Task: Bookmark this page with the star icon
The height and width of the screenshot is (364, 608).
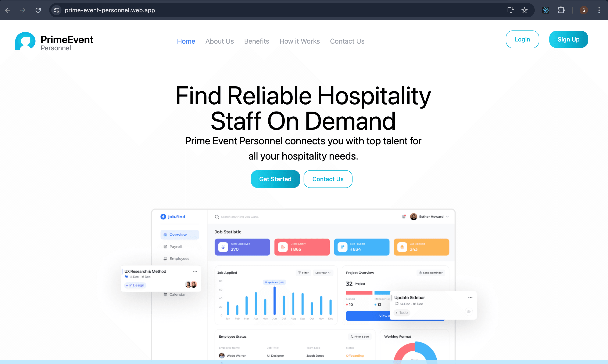Action: click(525, 10)
